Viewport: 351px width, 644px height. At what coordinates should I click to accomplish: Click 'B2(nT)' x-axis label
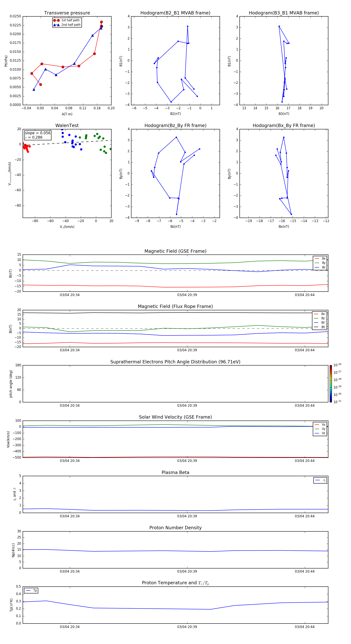(x=175, y=114)
